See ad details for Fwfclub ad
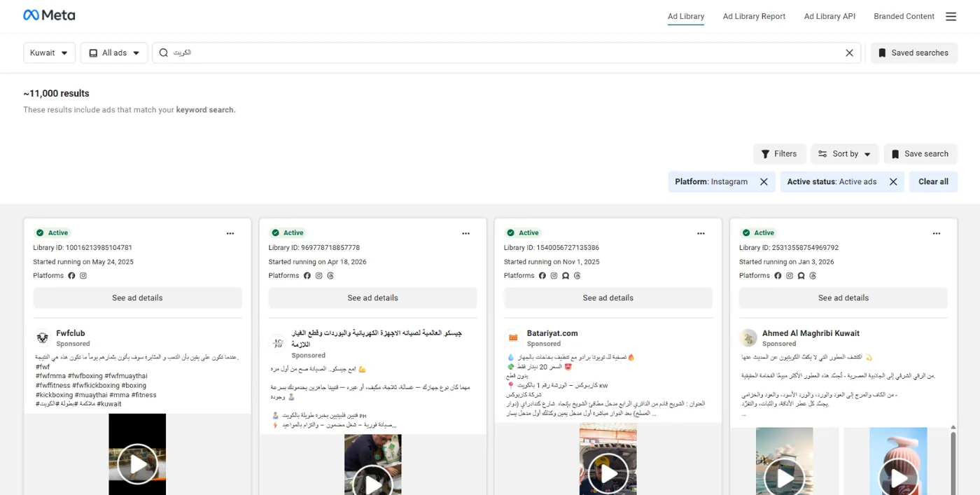 pyautogui.click(x=137, y=298)
